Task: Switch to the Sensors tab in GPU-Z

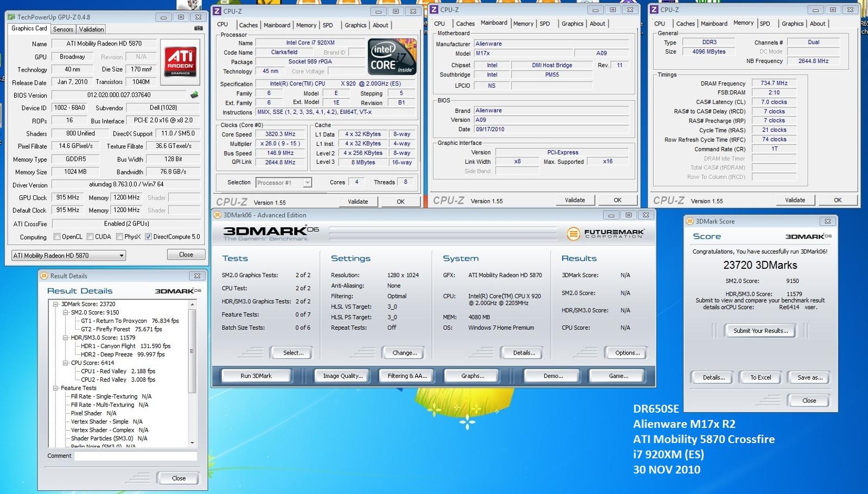Action: point(63,29)
